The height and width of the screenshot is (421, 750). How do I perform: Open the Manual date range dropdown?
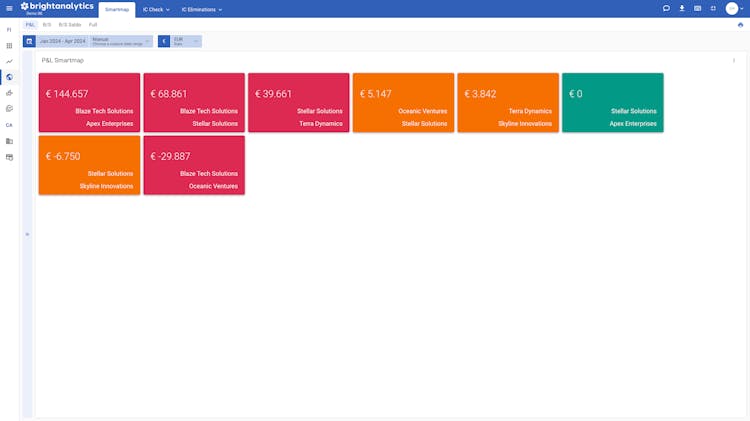click(121, 41)
